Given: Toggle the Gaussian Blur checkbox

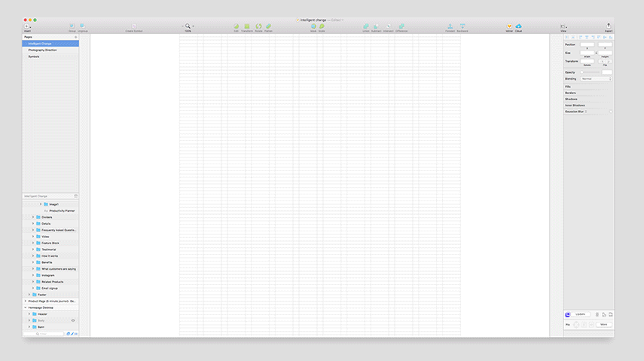Looking at the screenshot, I should [x=610, y=112].
